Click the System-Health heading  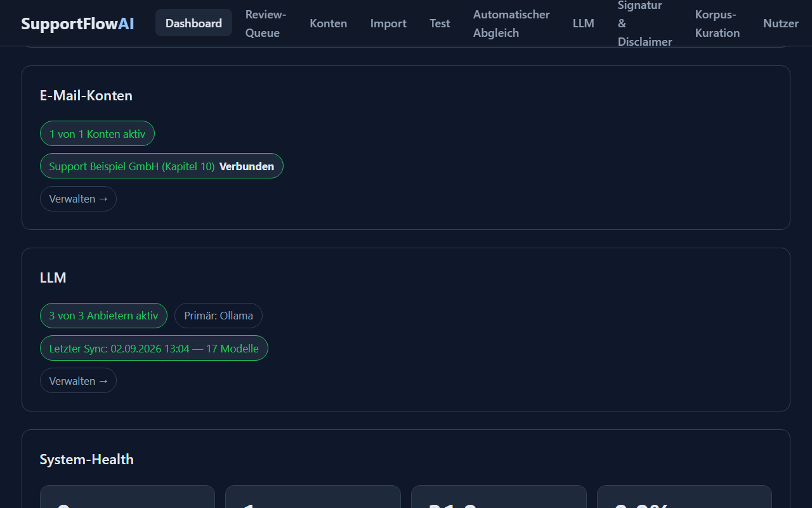tap(87, 460)
